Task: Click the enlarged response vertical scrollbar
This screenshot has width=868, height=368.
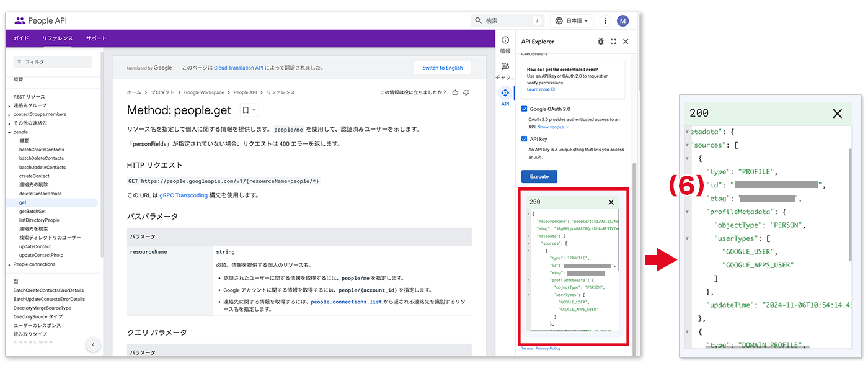Action: pyautogui.click(x=851, y=205)
